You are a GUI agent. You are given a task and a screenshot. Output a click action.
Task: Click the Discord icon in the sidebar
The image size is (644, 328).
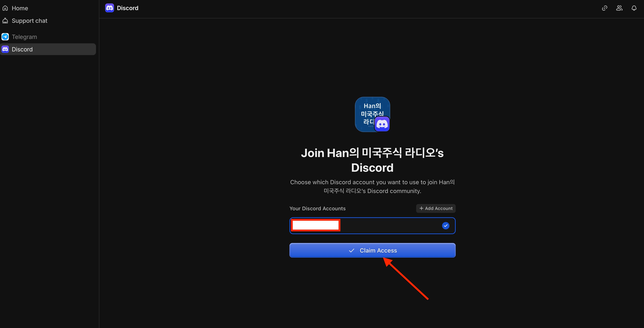(5, 49)
